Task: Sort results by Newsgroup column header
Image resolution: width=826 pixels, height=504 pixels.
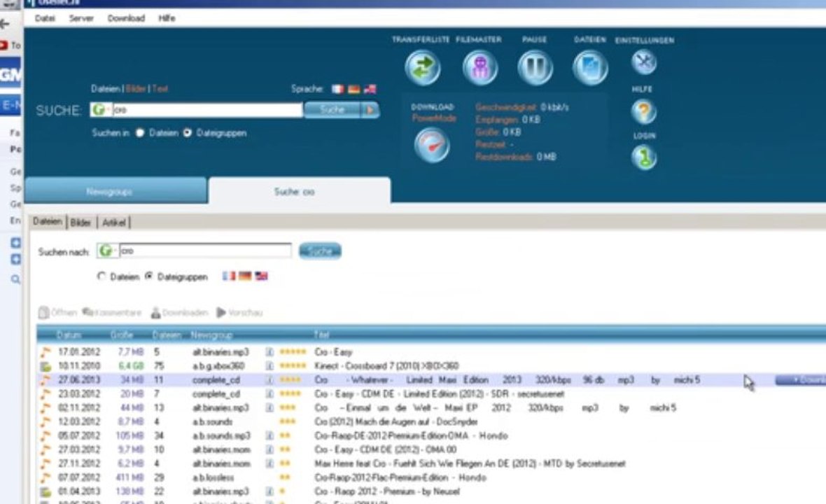Action: point(211,335)
